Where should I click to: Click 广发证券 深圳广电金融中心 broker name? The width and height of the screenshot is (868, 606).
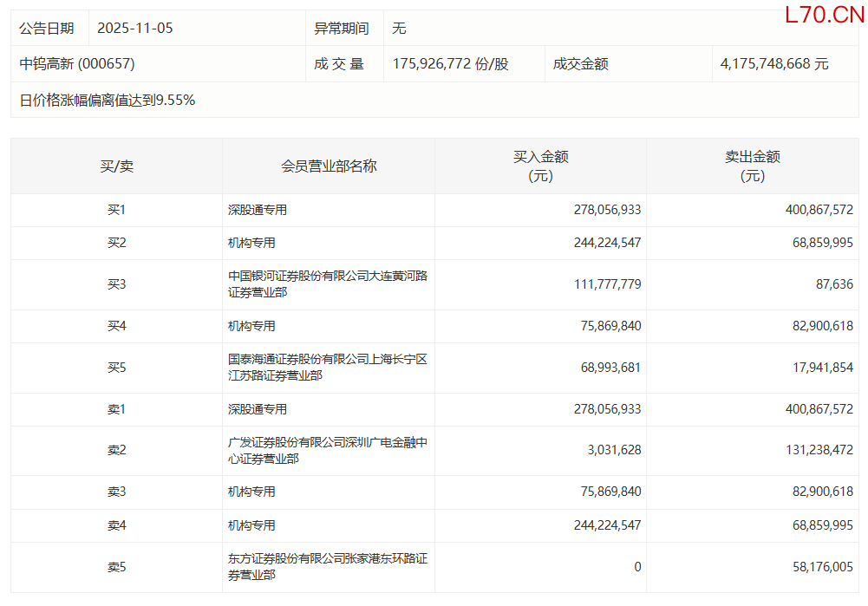click(327, 451)
